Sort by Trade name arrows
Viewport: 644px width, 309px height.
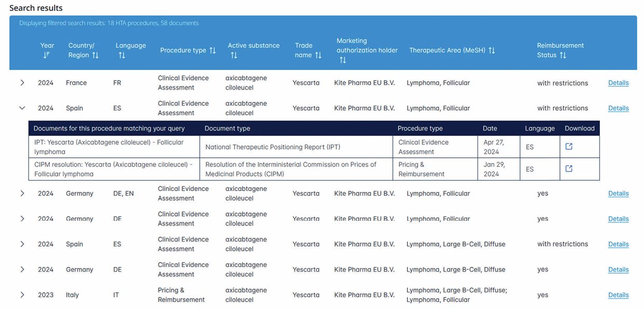318,55
